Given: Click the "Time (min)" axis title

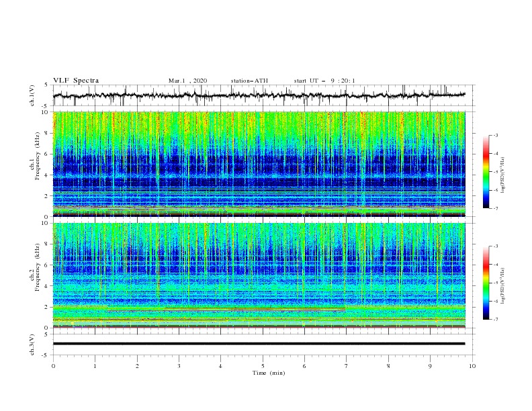Looking at the screenshot, I should pos(269,373).
